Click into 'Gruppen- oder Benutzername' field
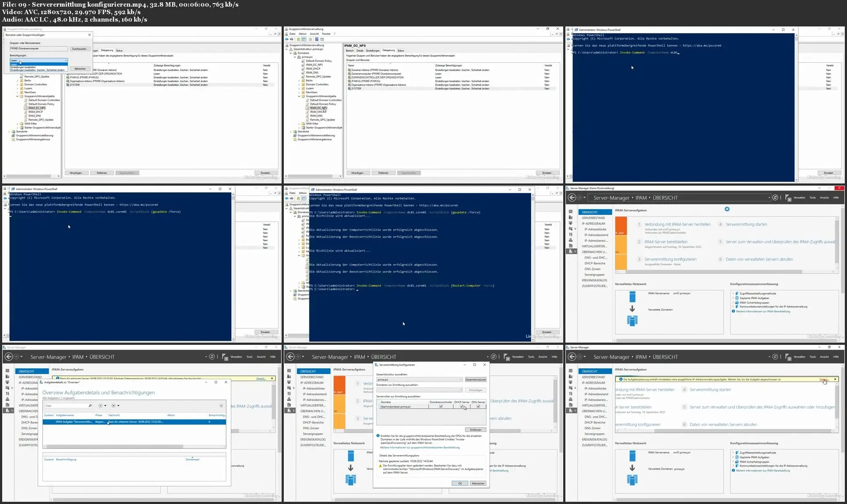Screen dimensions: 847x504 tap(39, 49)
